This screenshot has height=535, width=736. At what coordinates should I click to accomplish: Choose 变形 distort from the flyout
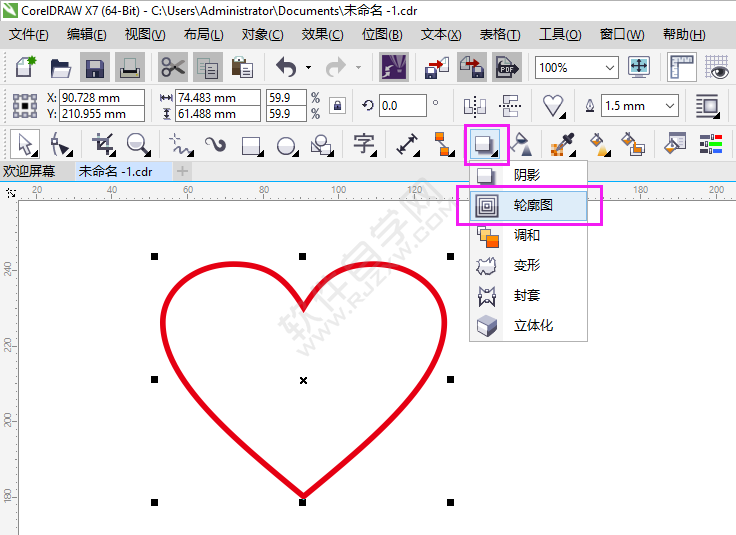pyautogui.click(x=529, y=266)
